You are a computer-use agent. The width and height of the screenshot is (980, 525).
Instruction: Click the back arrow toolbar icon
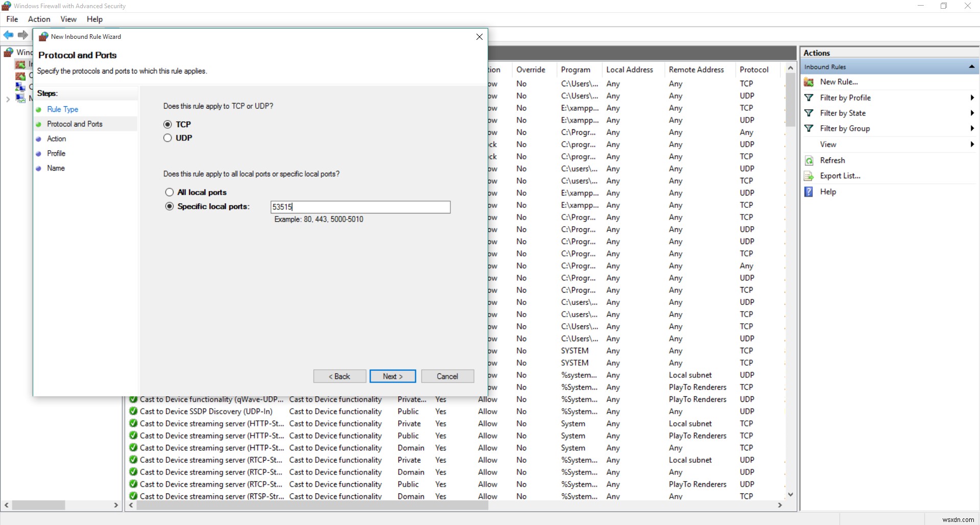pyautogui.click(x=9, y=35)
